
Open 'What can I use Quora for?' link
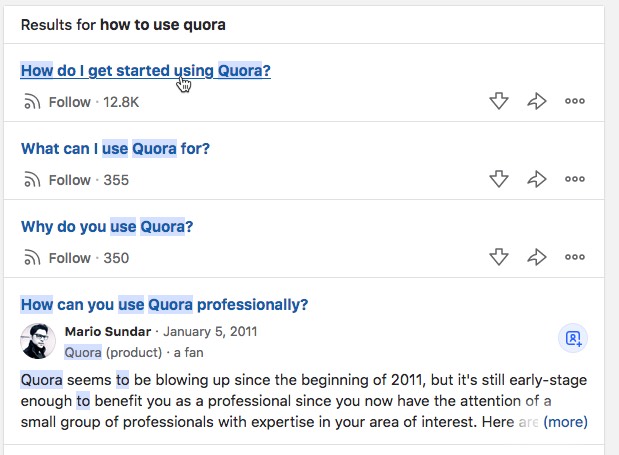115,149
